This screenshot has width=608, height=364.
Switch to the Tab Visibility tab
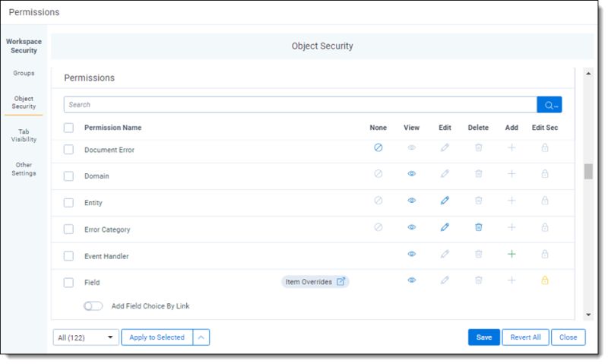[x=24, y=135]
